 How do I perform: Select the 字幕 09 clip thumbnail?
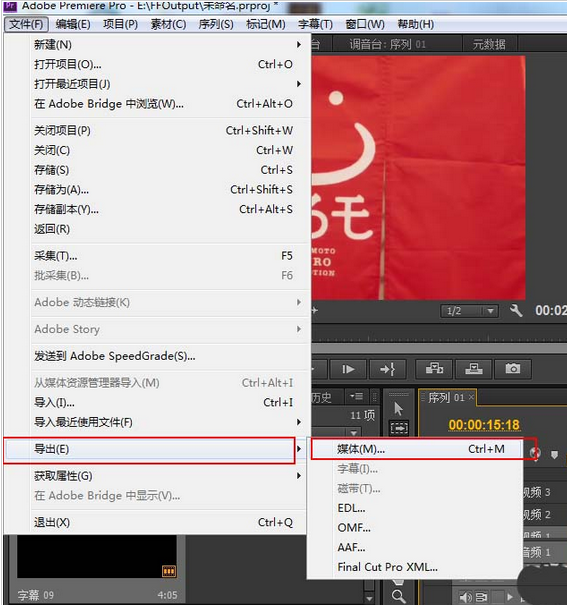click(97, 556)
